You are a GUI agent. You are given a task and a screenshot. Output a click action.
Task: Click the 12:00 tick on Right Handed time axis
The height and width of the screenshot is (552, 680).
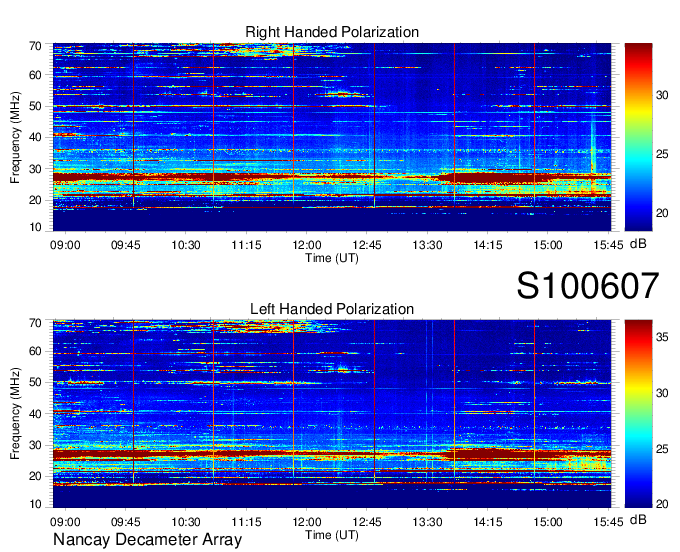[307, 245]
